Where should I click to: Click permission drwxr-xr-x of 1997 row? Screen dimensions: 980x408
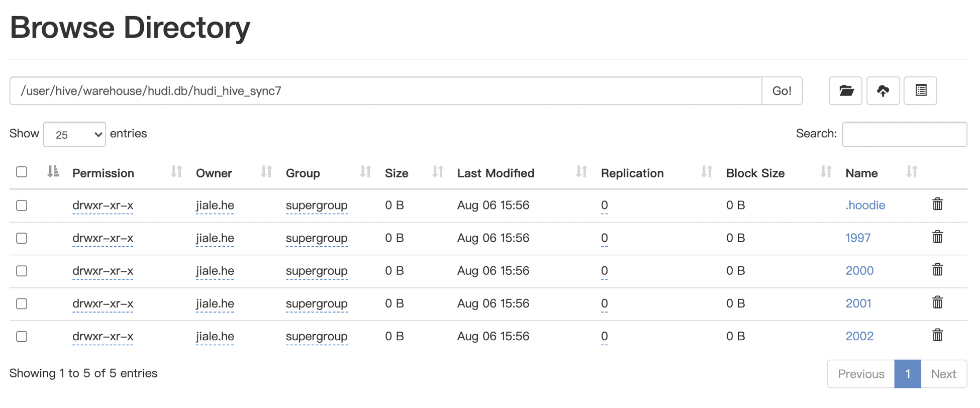coord(103,238)
